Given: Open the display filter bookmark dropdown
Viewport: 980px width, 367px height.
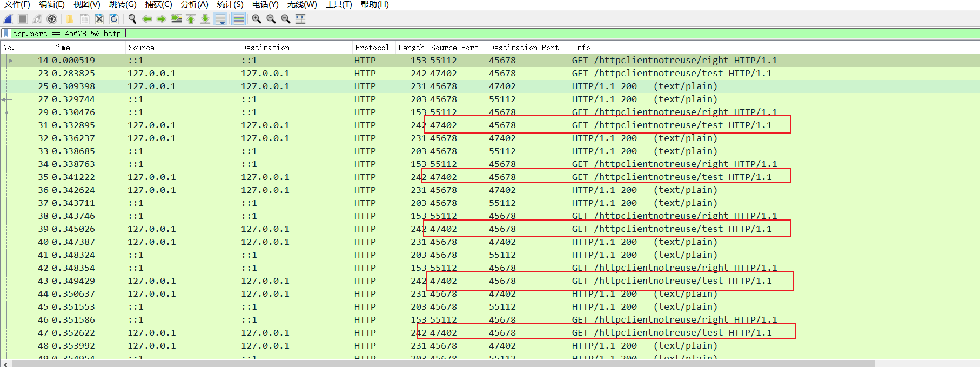Looking at the screenshot, I should pos(6,34).
